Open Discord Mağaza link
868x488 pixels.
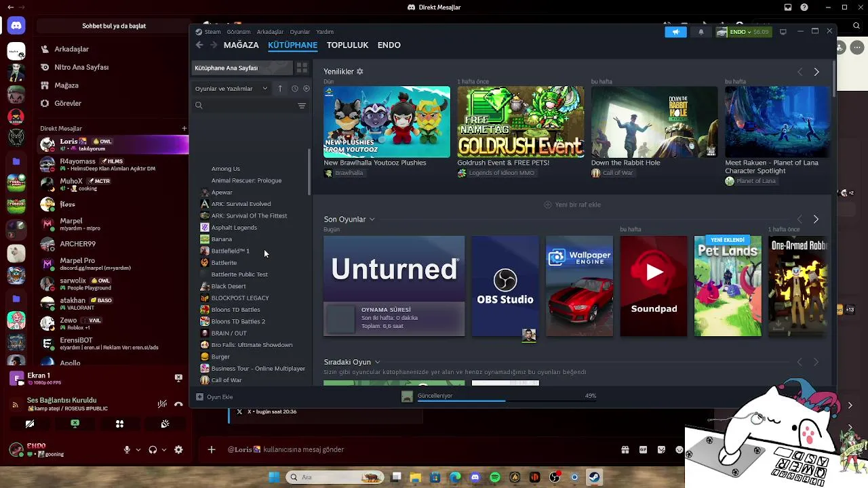pos(66,85)
